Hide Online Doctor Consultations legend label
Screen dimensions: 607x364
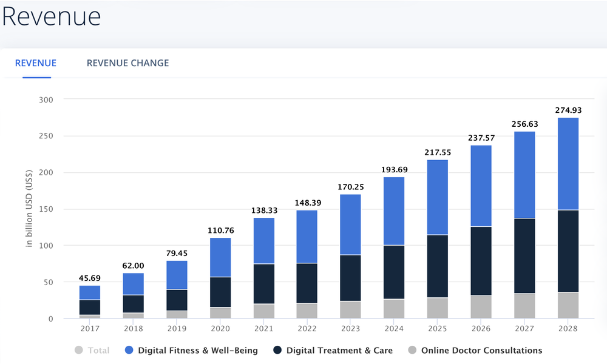481,350
